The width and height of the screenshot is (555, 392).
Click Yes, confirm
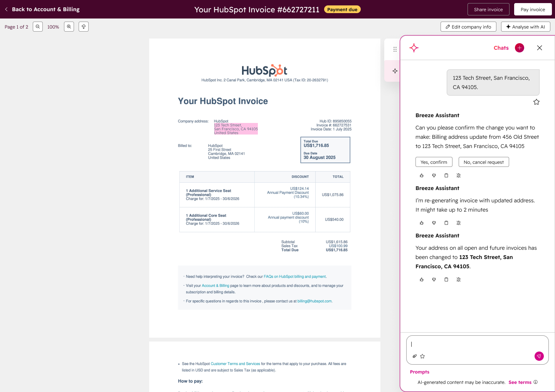coord(434,162)
